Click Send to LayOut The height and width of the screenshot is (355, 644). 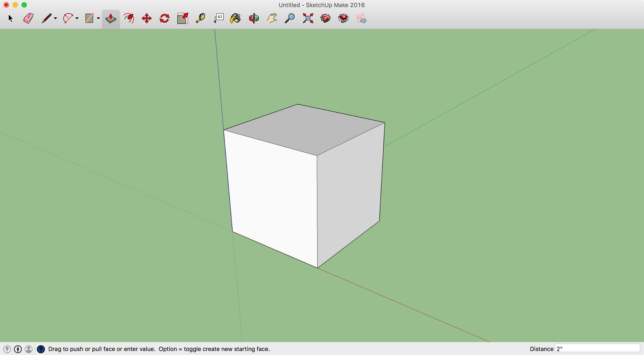pos(361,19)
